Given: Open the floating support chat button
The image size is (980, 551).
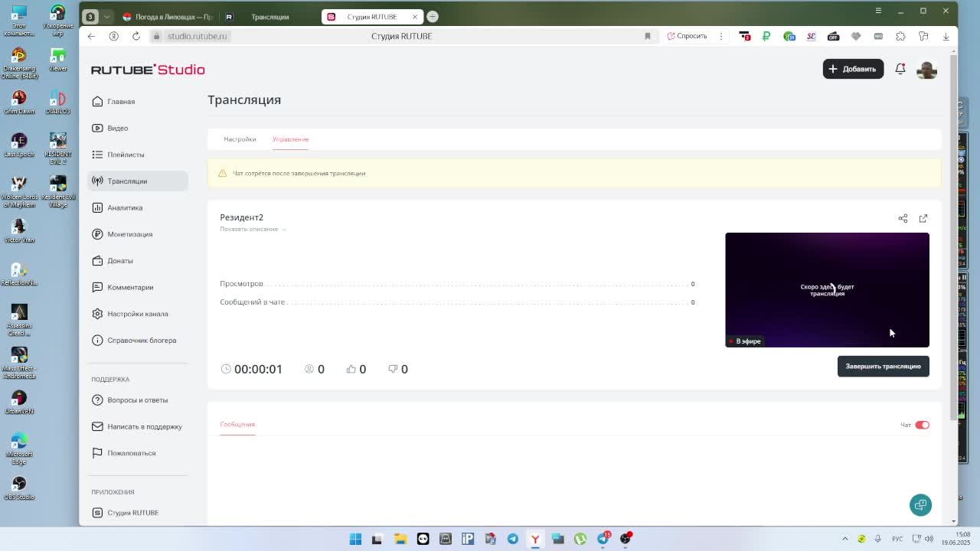Looking at the screenshot, I should [920, 505].
